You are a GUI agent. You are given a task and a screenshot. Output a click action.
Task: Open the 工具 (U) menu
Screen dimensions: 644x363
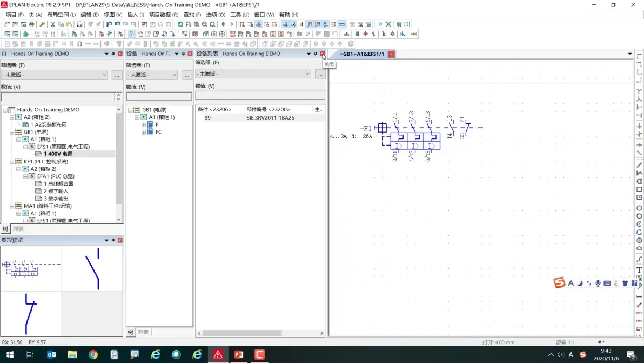(x=240, y=15)
